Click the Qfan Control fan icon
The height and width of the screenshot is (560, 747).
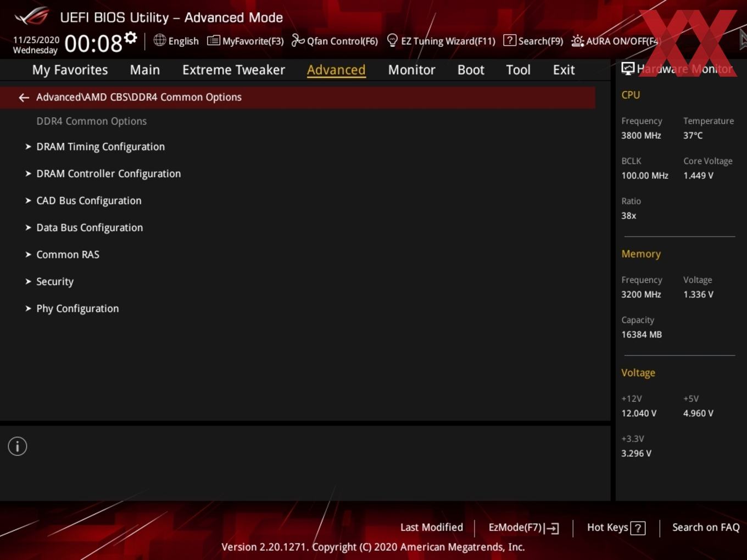coord(298,41)
